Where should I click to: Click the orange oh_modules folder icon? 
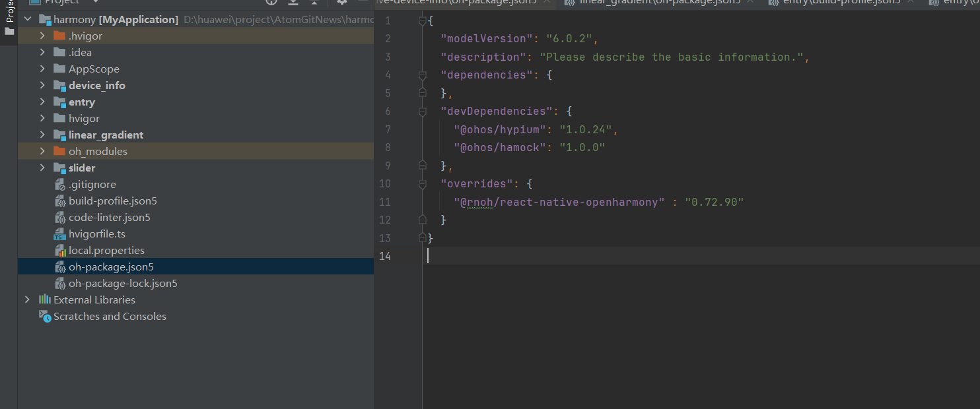click(59, 151)
